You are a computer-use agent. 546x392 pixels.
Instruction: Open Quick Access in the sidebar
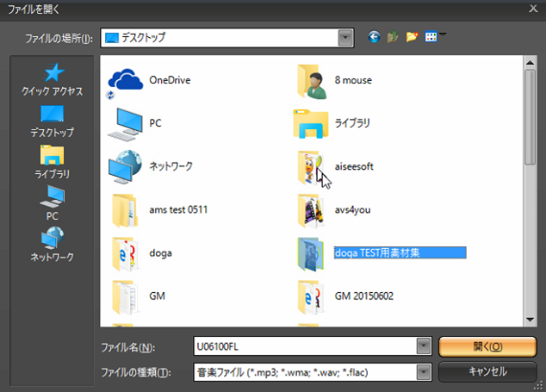pyautogui.click(x=53, y=79)
